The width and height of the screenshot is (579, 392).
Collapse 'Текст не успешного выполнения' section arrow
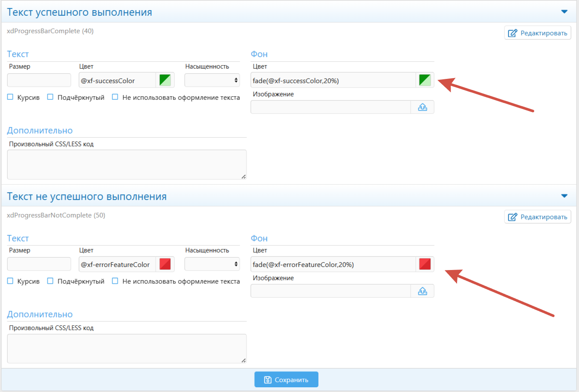[564, 196]
